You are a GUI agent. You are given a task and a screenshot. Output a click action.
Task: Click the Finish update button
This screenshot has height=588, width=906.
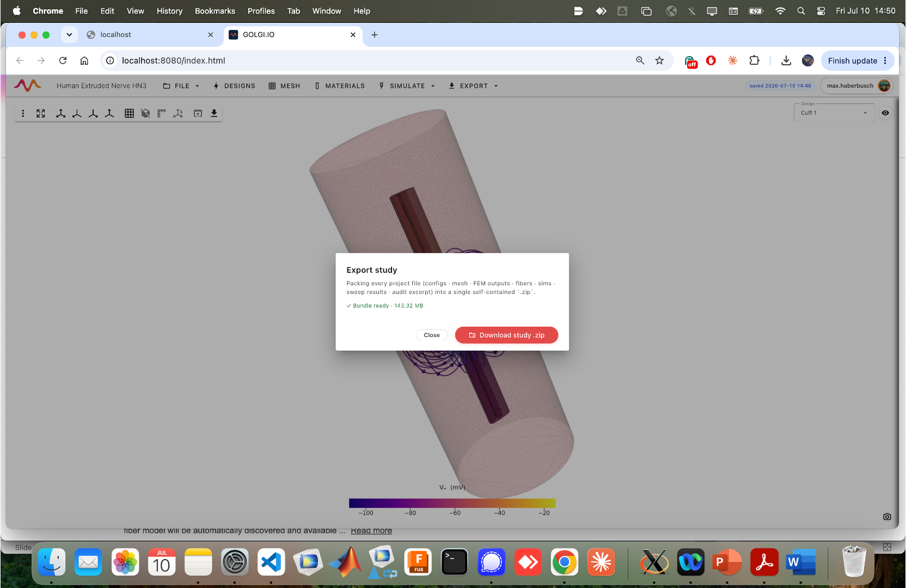coord(858,60)
